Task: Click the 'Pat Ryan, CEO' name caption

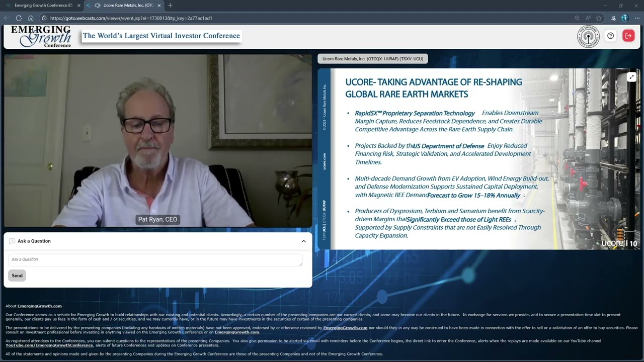Action: [157, 220]
